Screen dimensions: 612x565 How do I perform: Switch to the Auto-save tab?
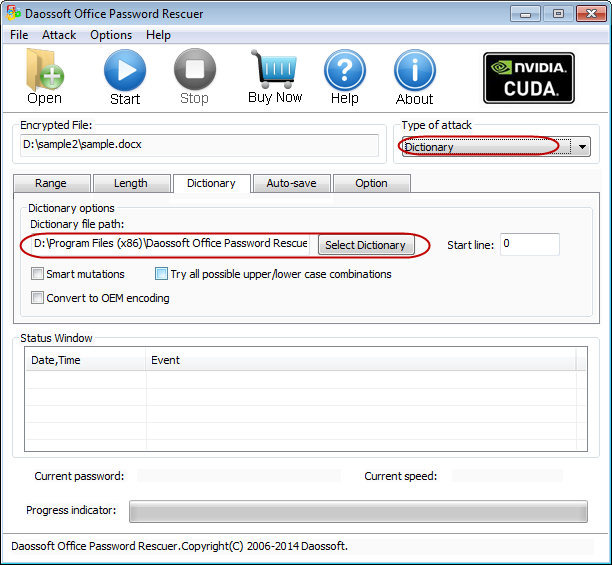coord(292,183)
